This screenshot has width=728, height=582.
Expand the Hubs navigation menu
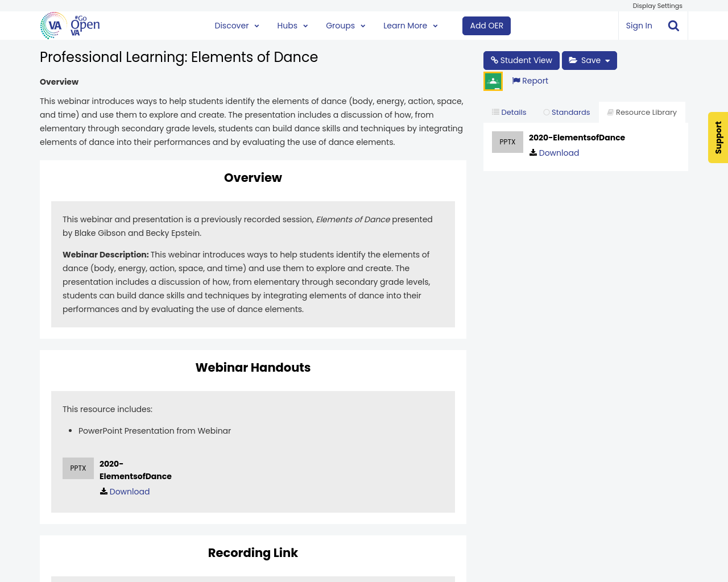[292, 25]
